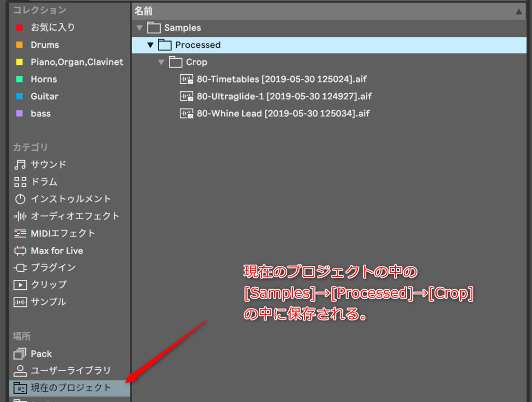Image resolution: width=532 pixels, height=402 pixels.
Task: Select the Clips category play icon
Action: [x=20, y=285]
